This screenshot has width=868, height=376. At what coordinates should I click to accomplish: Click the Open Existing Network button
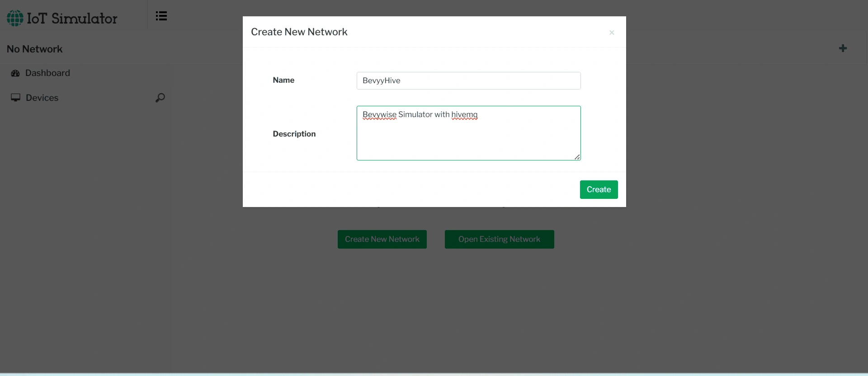point(499,240)
